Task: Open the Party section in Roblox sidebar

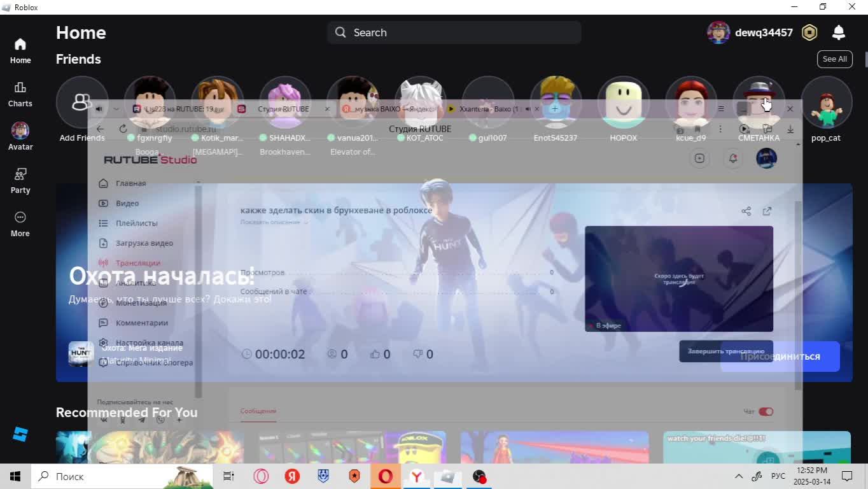Action: coord(20,180)
